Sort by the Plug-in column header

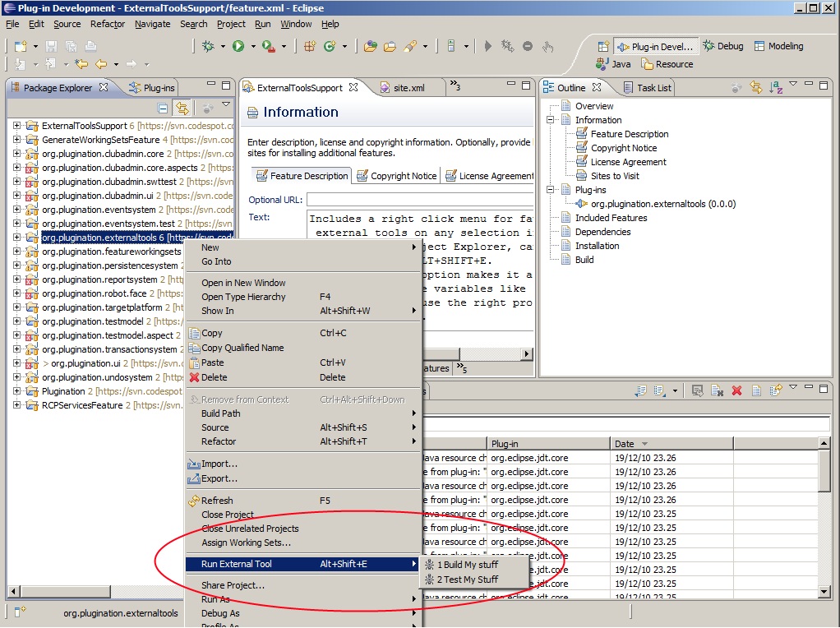(x=548, y=444)
